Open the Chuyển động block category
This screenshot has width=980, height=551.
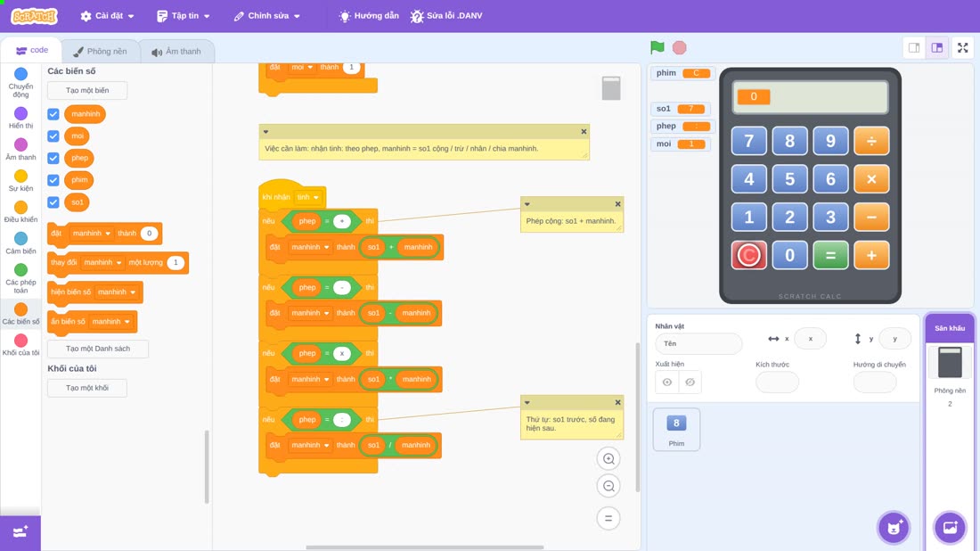(x=20, y=83)
